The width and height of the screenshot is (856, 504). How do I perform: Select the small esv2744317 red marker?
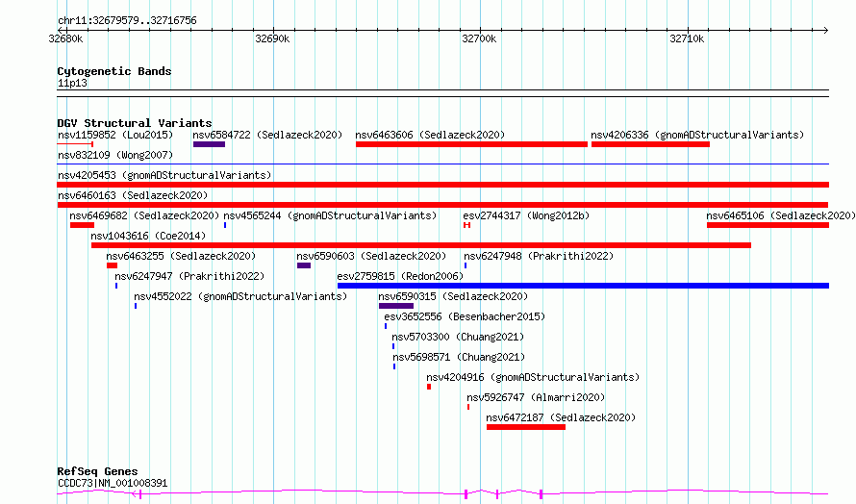pyautogui.click(x=466, y=225)
